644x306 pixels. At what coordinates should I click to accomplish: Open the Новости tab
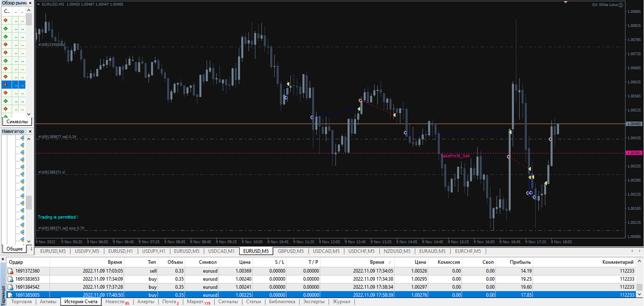[x=117, y=302]
